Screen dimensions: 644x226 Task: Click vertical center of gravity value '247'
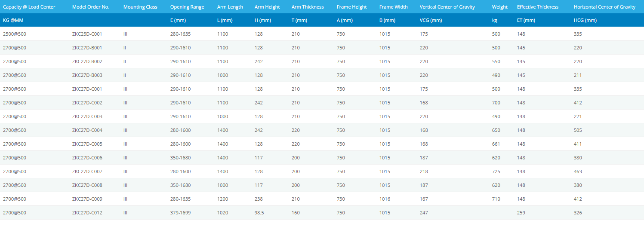click(424, 213)
